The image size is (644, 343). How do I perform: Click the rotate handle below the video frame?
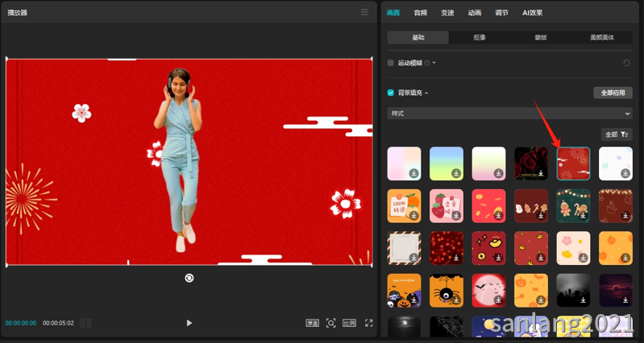189,278
